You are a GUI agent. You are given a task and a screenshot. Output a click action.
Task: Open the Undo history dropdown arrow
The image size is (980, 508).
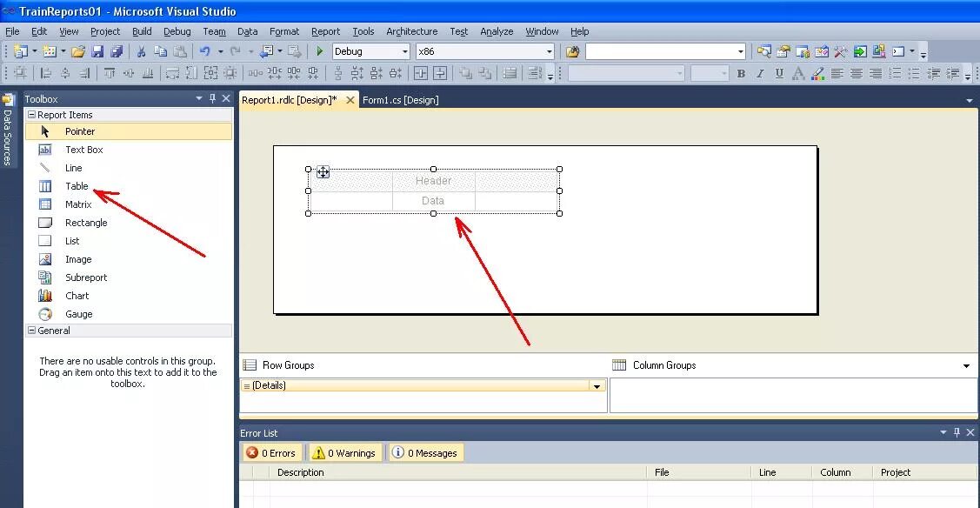tap(220, 51)
